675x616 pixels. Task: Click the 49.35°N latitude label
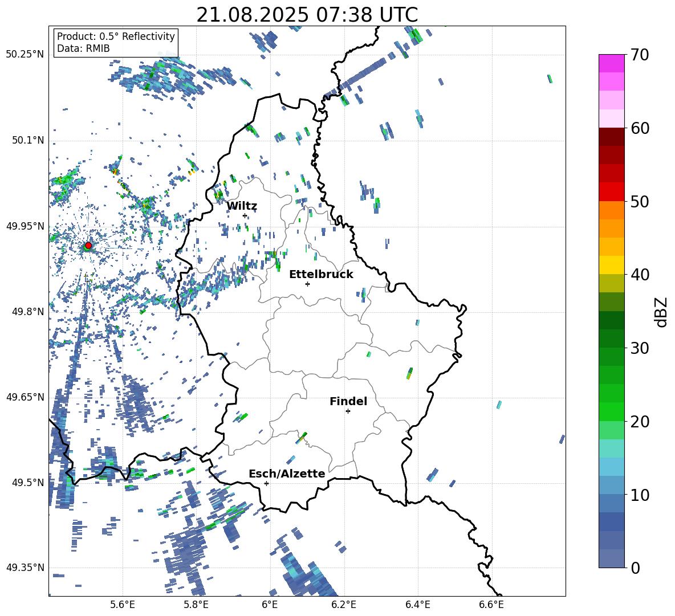[x=25, y=568]
